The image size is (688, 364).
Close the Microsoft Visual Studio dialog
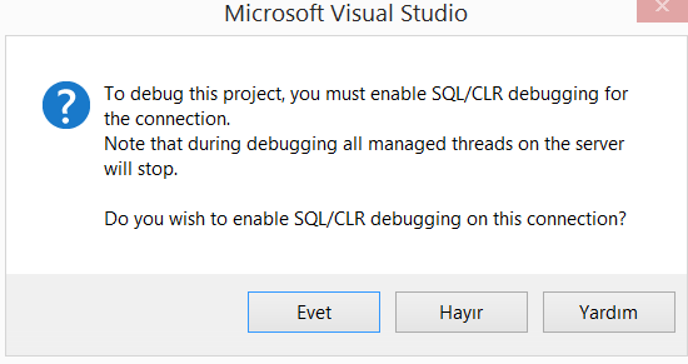662,10
